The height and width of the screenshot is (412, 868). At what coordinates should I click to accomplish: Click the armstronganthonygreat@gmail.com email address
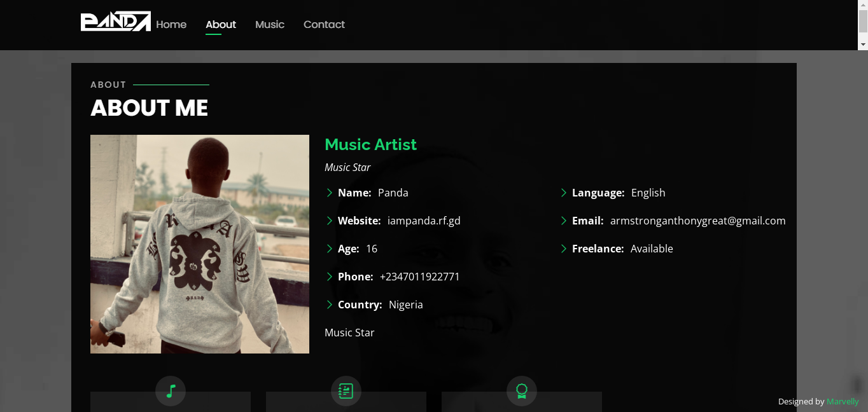pyautogui.click(x=697, y=221)
